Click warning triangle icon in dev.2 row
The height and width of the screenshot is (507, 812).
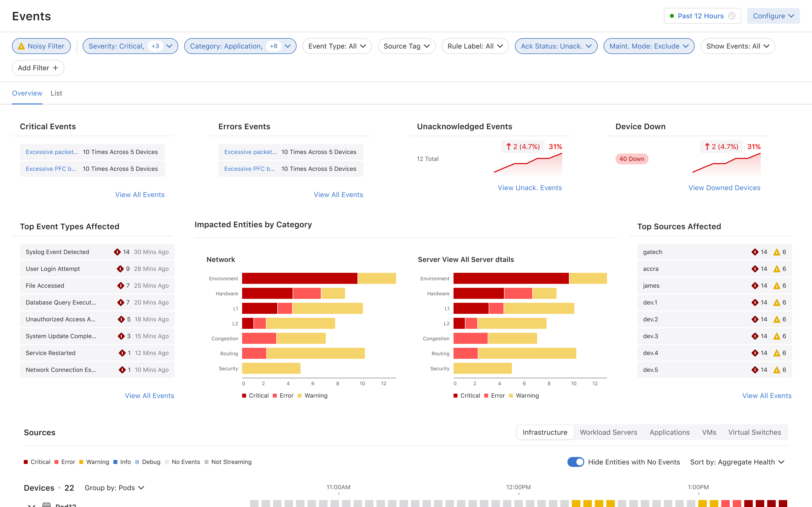coord(776,319)
